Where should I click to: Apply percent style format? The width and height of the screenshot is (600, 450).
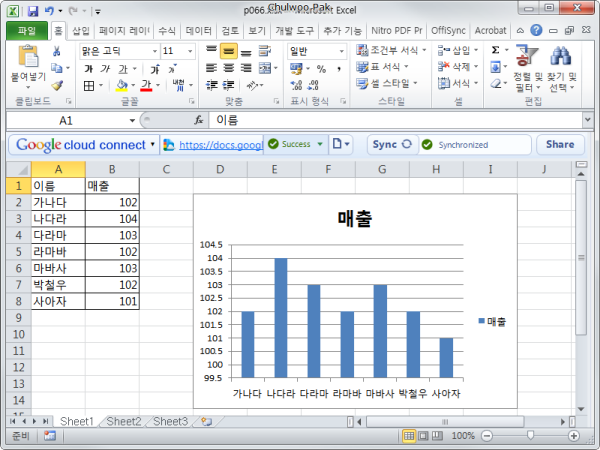click(x=321, y=69)
